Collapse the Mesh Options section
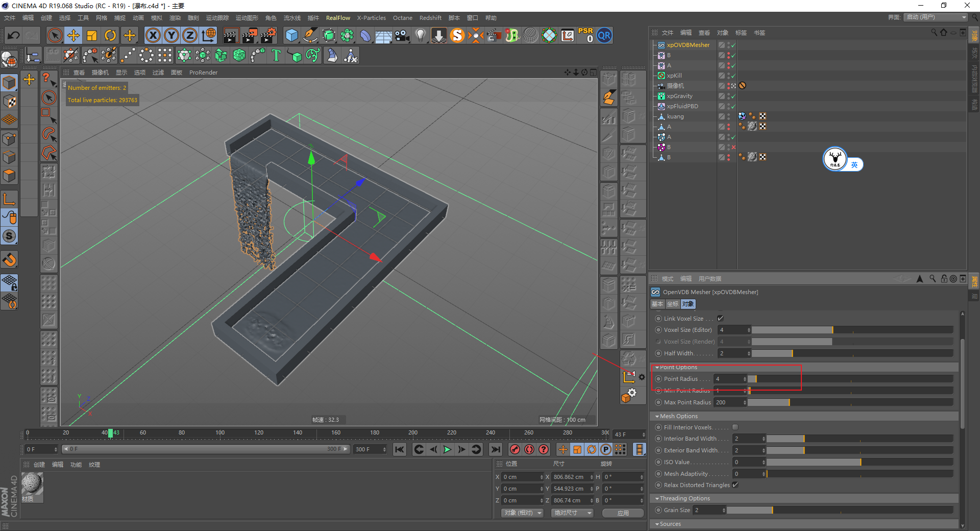The width and height of the screenshot is (980, 531). (657, 416)
